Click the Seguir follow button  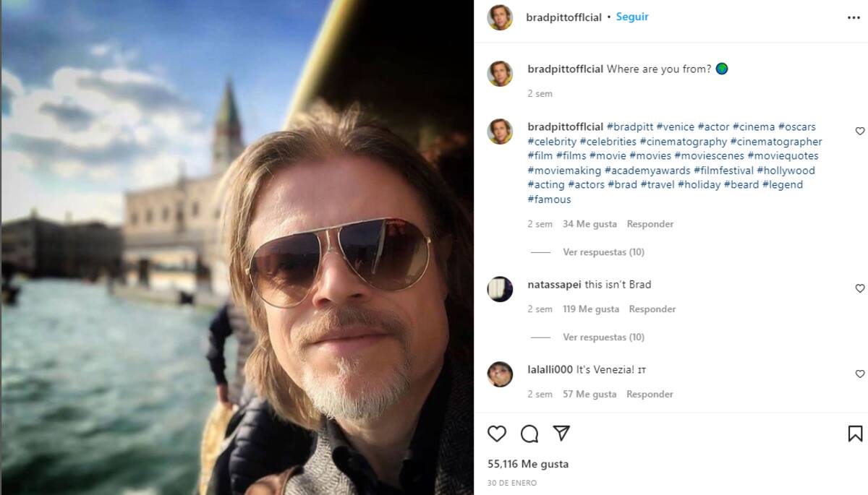(x=632, y=17)
